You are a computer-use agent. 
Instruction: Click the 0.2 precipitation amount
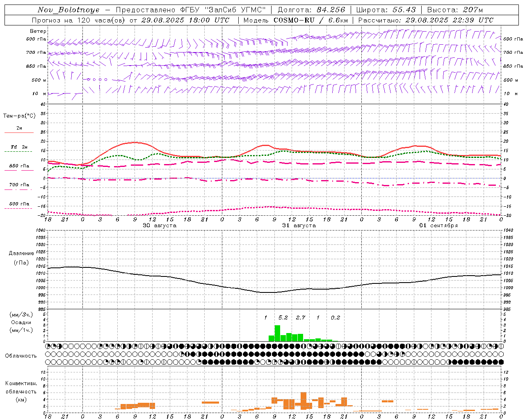tap(336, 317)
